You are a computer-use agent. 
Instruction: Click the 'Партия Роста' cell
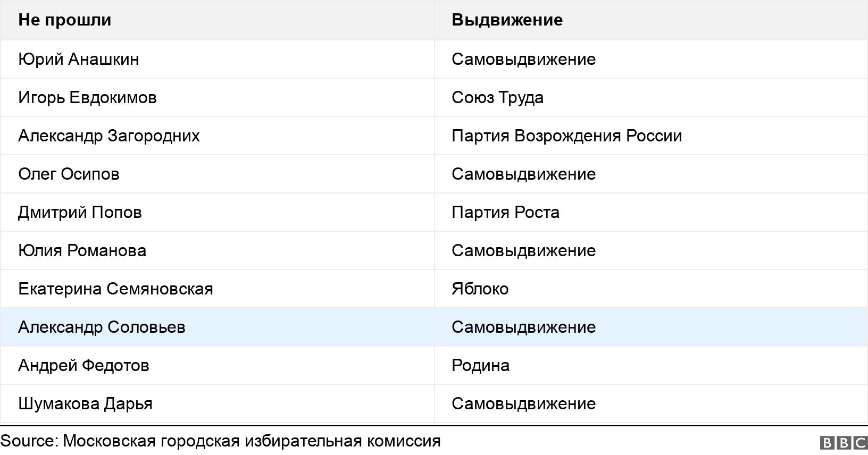coord(505,212)
